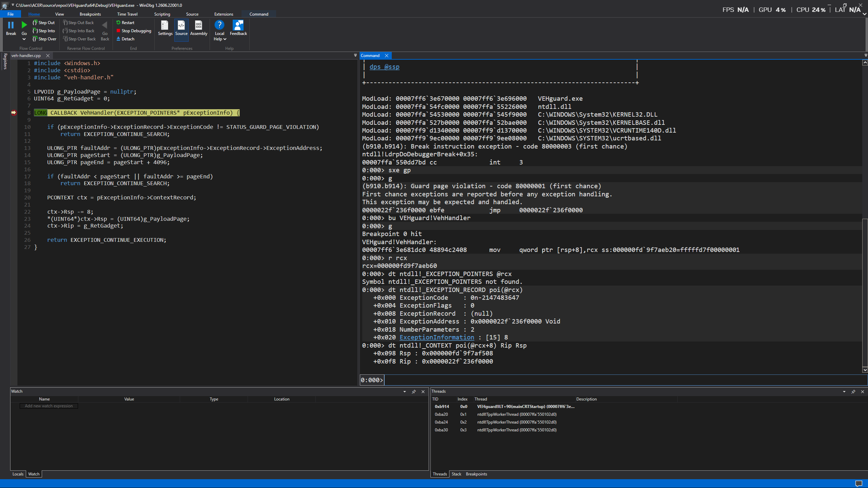Click Stop Debugging
868x488 pixels.
coord(134,31)
